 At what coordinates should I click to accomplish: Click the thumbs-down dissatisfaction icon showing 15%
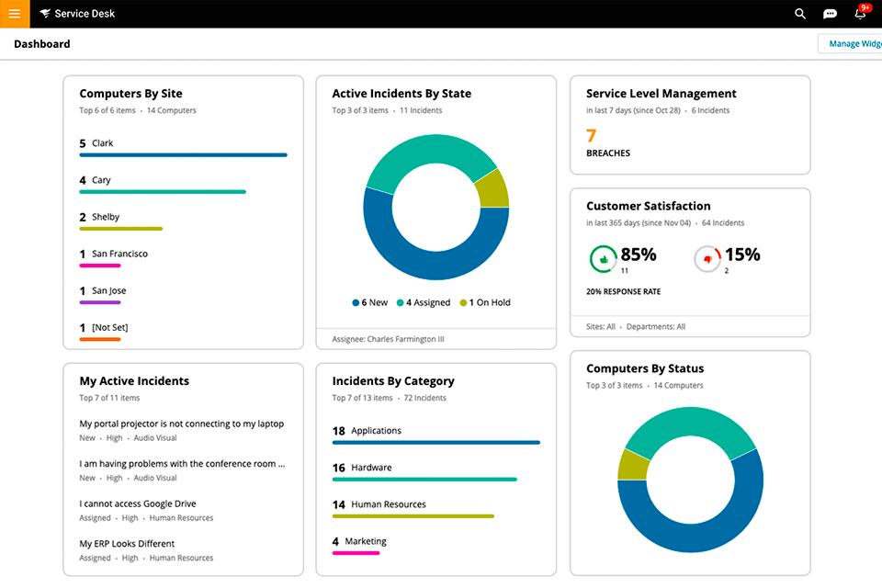pyautogui.click(x=707, y=258)
